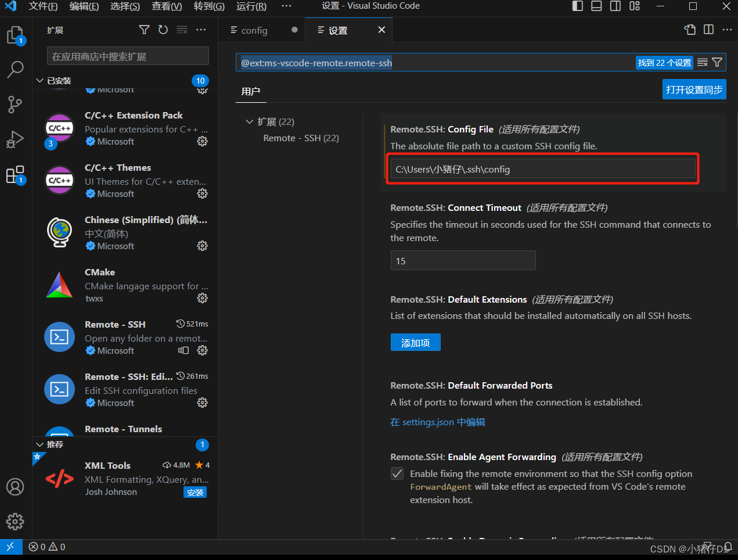Open gear menu for C/C++ Extension Pack

coord(202,141)
